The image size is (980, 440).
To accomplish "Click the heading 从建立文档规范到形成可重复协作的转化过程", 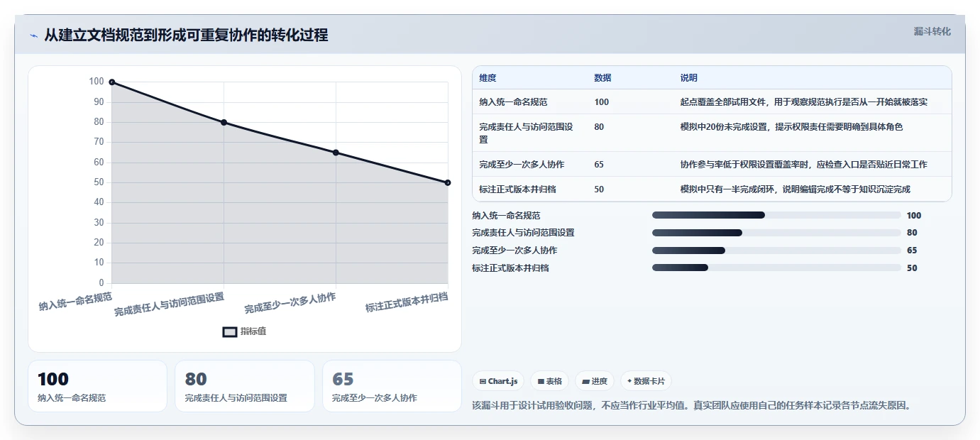I will click(186, 35).
